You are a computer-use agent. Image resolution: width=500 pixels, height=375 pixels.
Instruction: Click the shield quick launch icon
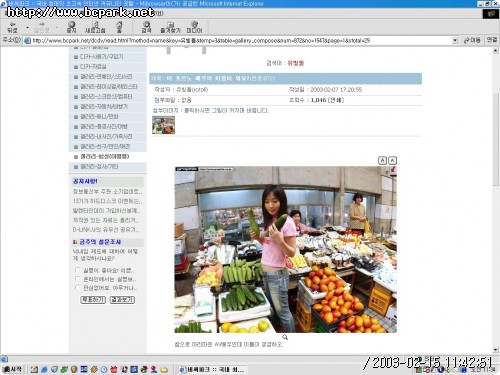click(x=74, y=369)
